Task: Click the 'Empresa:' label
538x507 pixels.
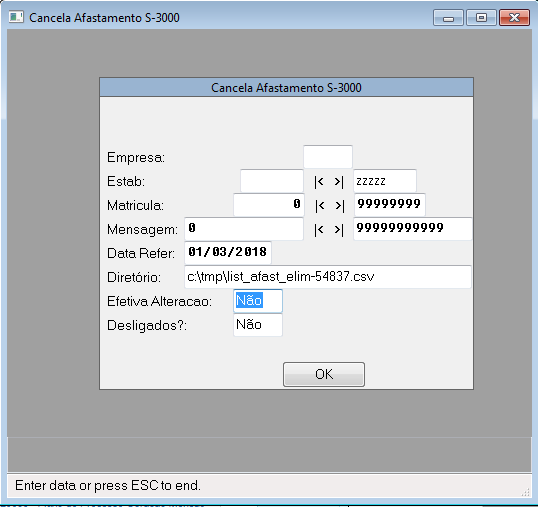Action: tap(136, 157)
